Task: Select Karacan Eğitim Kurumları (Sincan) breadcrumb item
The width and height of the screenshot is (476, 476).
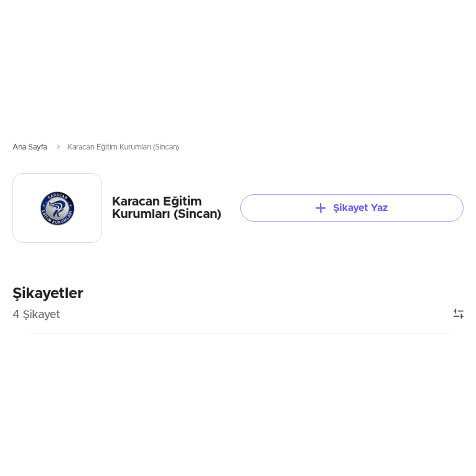Action: point(123,147)
